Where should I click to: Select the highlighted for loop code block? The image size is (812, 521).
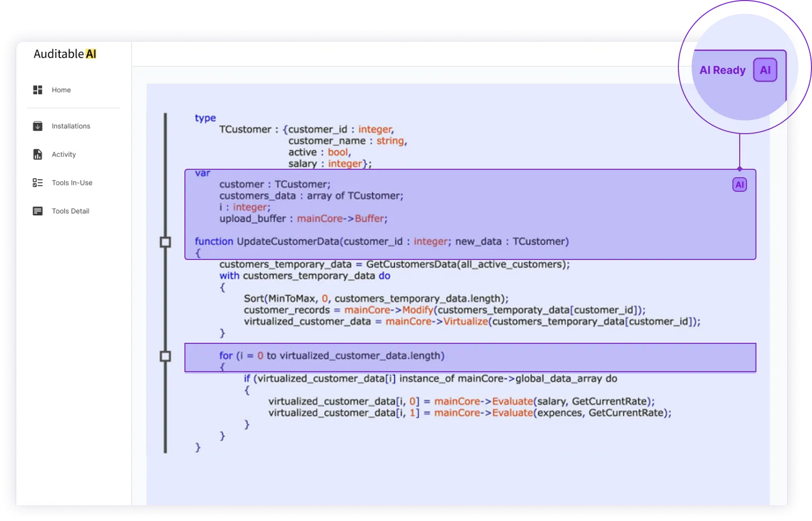pyautogui.click(x=469, y=357)
